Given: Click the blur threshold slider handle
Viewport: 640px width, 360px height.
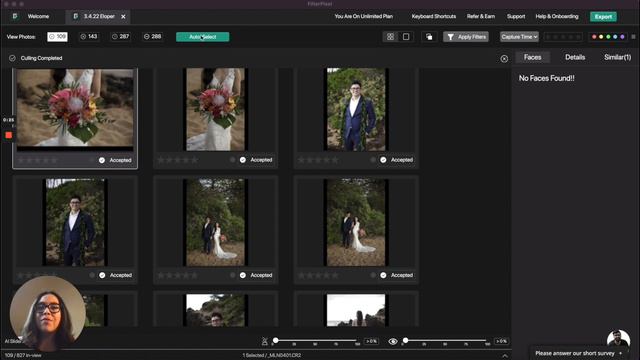Looking at the screenshot, I should (276, 340).
